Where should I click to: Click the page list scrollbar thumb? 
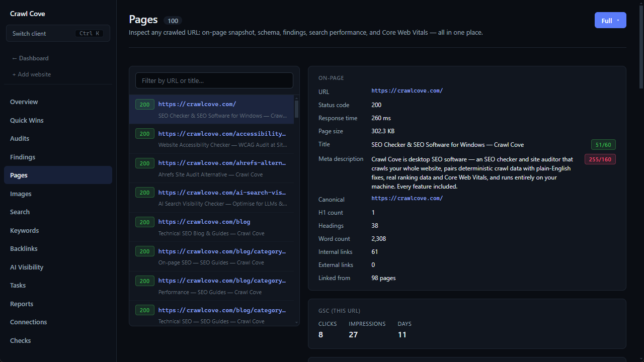click(x=296, y=109)
